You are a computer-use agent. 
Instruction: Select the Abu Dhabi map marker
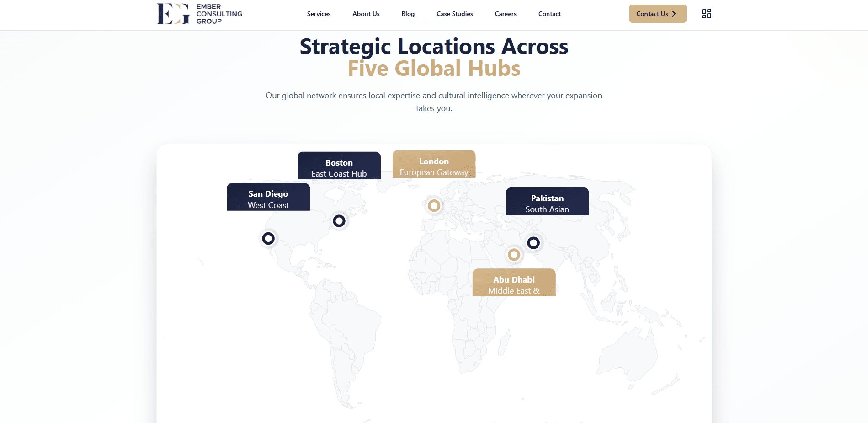(x=514, y=254)
